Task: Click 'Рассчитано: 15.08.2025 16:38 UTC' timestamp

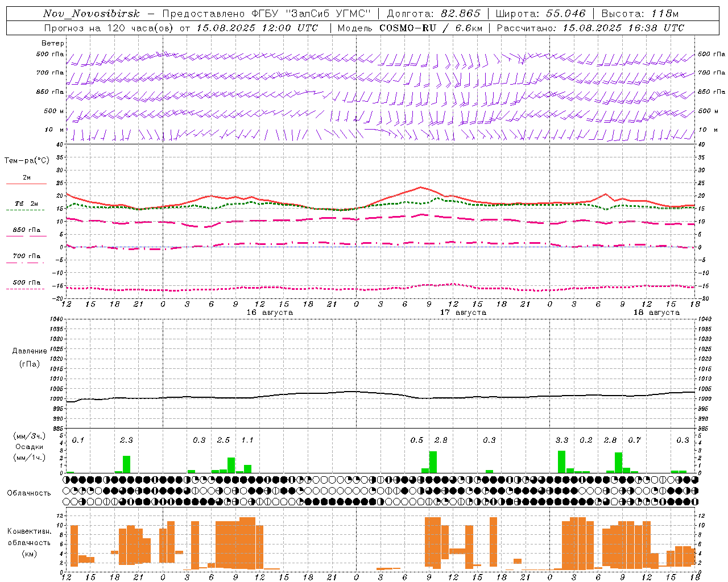Action: (590, 28)
